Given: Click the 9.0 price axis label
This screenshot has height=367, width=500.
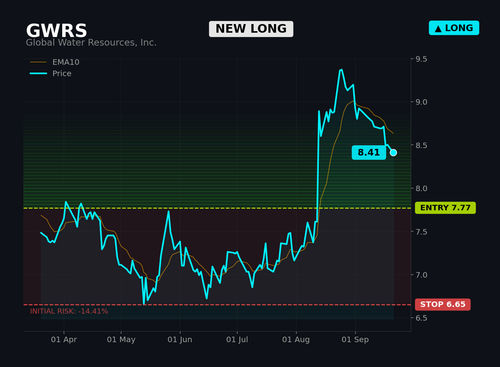Looking at the screenshot, I should coord(421,102).
